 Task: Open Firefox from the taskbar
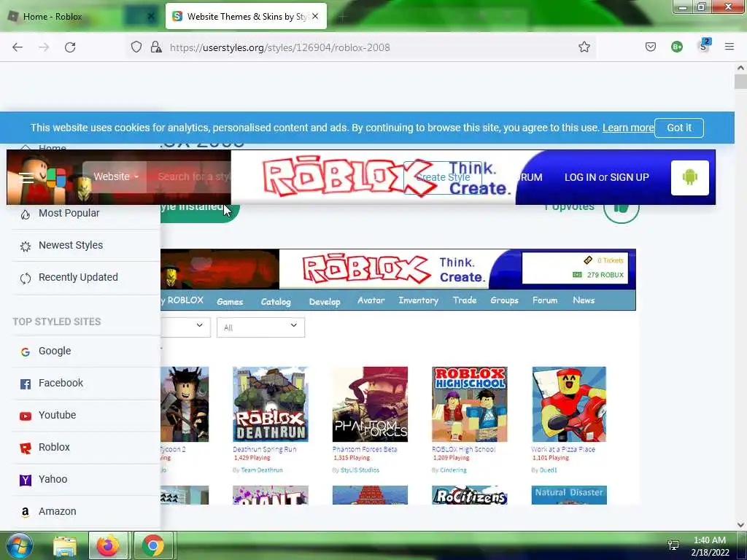click(108, 545)
